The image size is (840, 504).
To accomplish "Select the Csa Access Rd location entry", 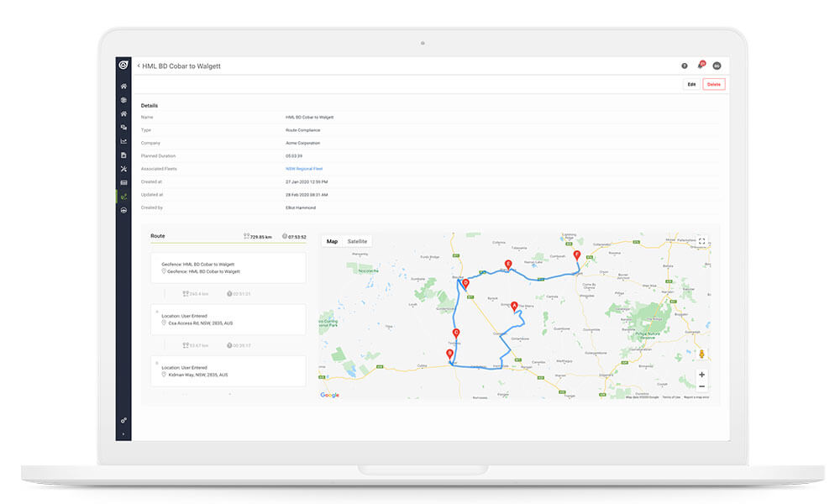I will click(227, 319).
